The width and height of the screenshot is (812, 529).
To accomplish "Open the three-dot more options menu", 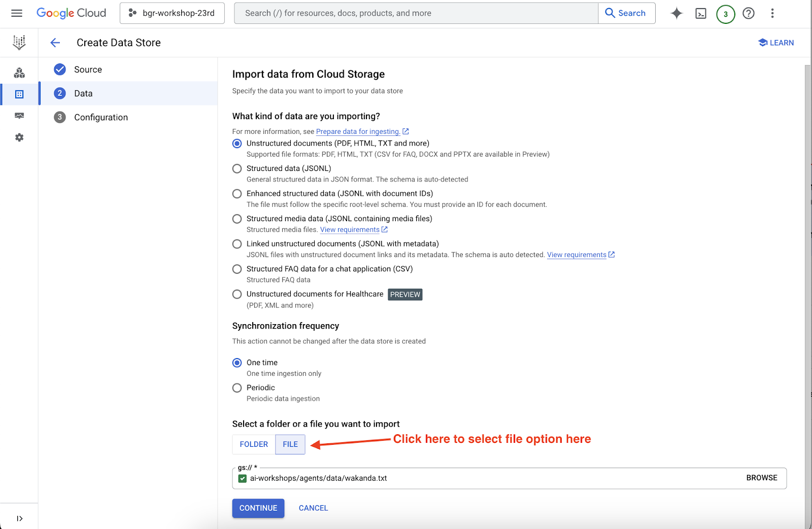I will coord(772,13).
